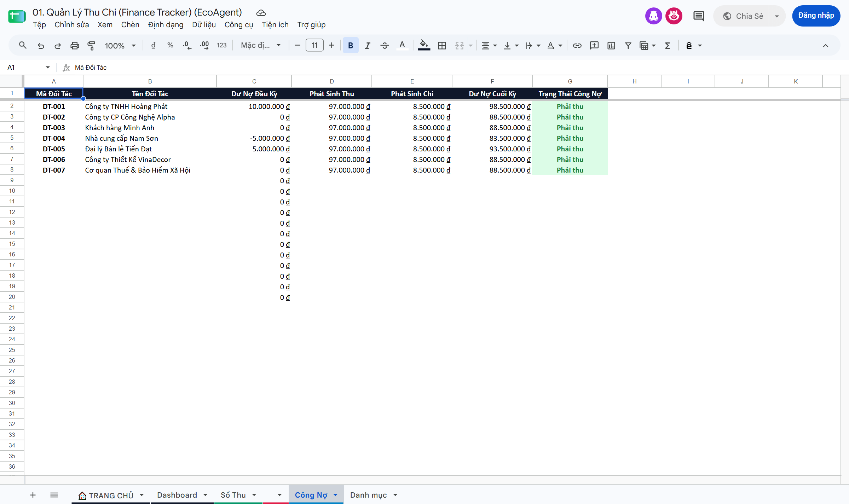The image size is (849, 504).
Task: Open the 123 more formats menu
Action: (x=221, y=45)
